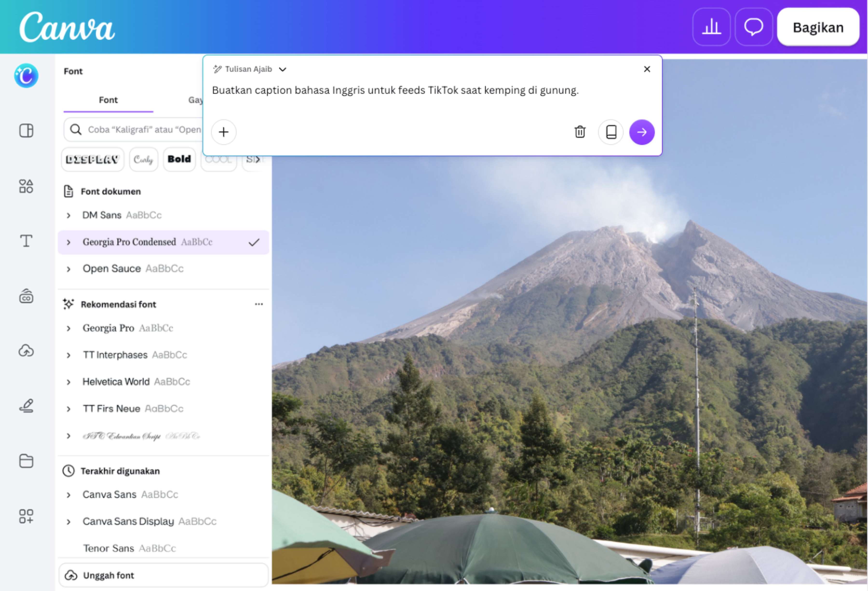Select the DM Sans font

(x=163, y=215)
